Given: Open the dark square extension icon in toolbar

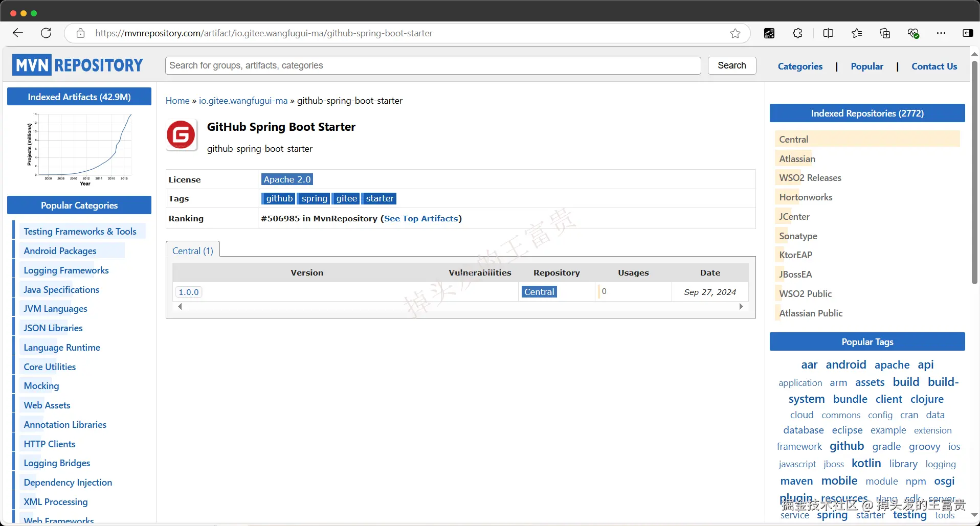Looking at the screenshot, I should coord(769,33).
